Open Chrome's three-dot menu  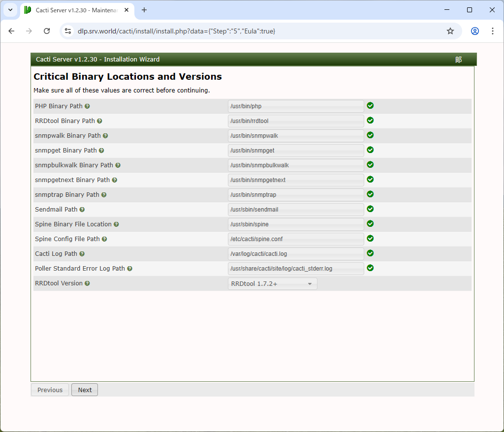pyautogui.click(x=492, y=31)
